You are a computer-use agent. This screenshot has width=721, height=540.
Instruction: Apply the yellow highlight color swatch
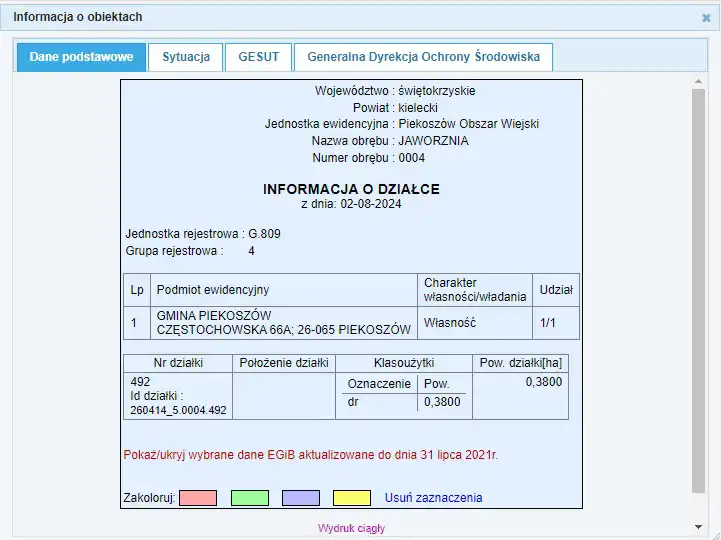(x=351, y=498)
